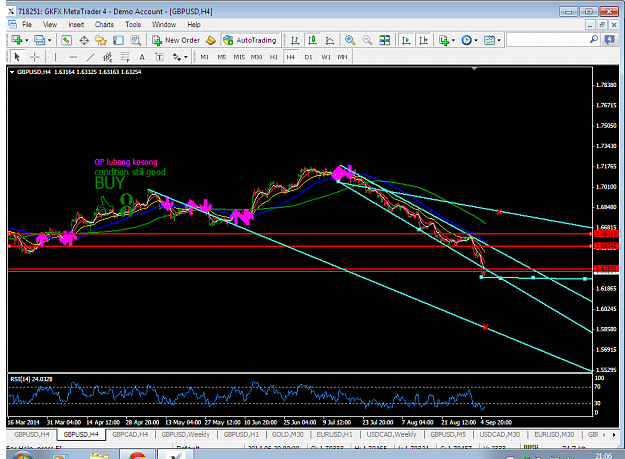Tile the chart windows
The width and height of the screenshot is (625, 459).
coord(385,40)
